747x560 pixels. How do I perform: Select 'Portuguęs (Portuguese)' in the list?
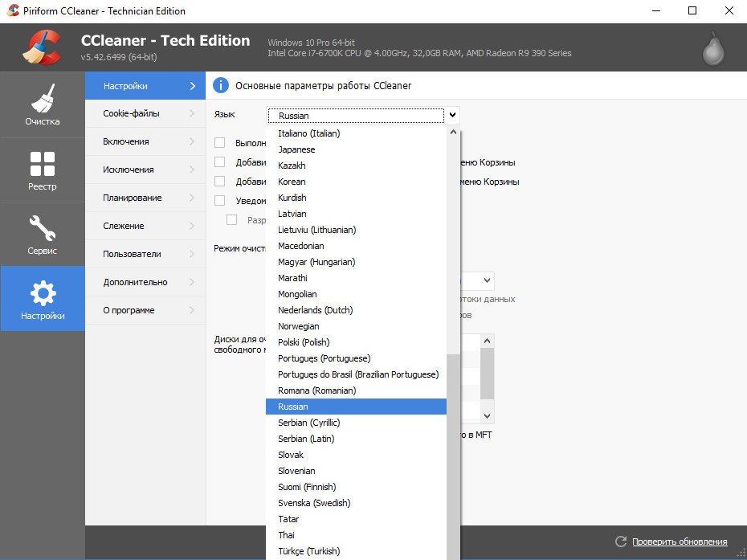[357, 358]
